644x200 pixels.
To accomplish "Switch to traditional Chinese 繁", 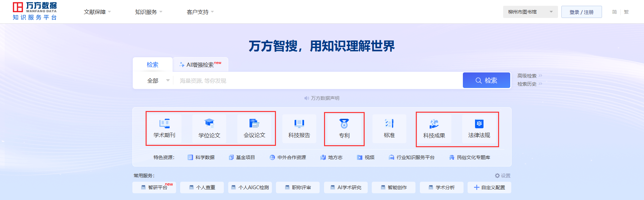I will point(626,12).
